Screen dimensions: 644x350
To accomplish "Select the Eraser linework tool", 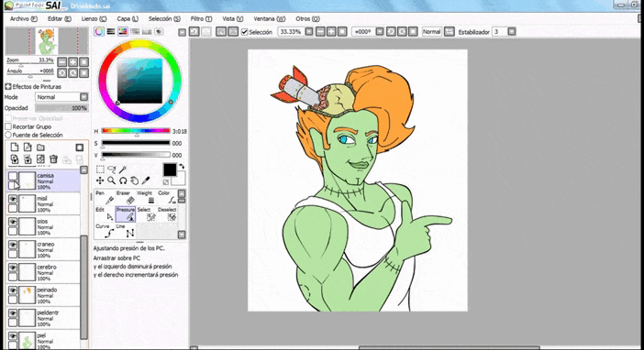I will click(x=125, y=197).
